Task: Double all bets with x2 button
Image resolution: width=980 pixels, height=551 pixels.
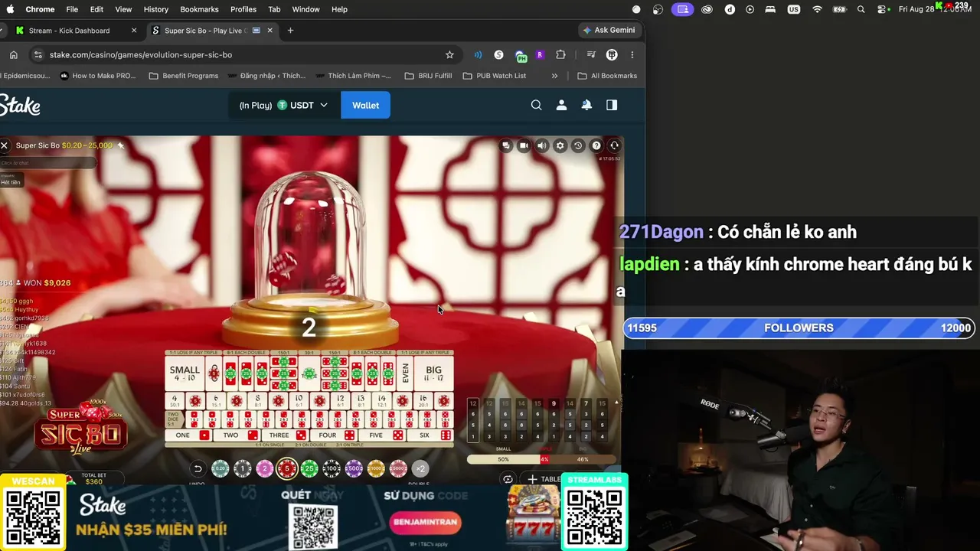Action: (x=420, y=468)
